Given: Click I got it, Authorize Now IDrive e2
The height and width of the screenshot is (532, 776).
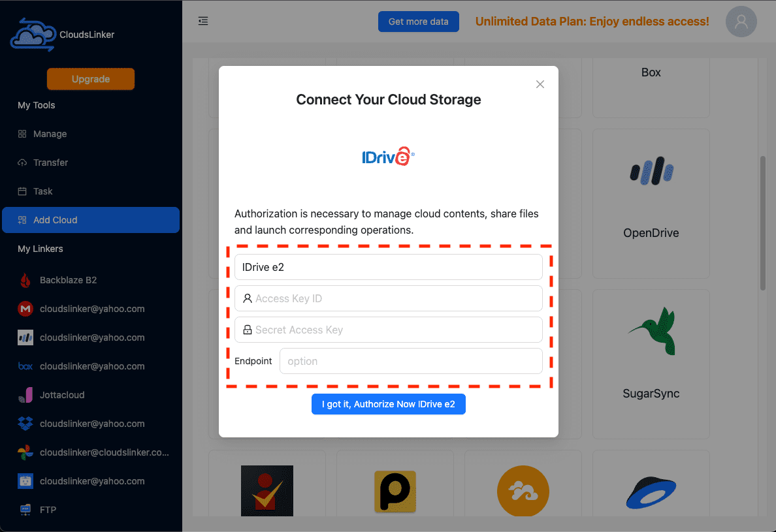Looking at the screenshot, I should click(389, 404).
